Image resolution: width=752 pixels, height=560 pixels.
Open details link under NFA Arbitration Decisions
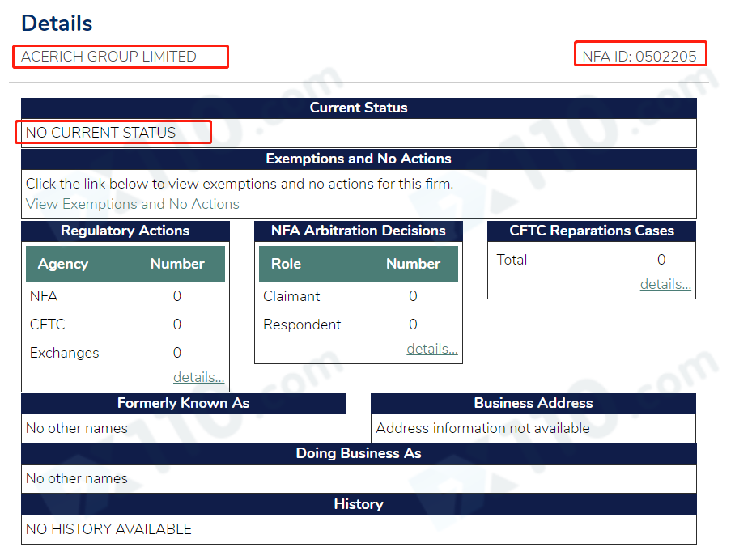pos(432,349)
